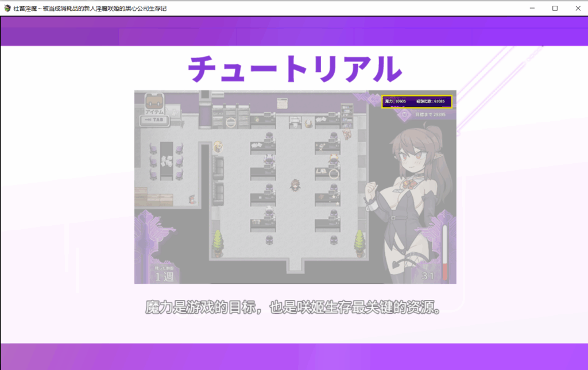Click the player character sprite in office center
Image resolution: width=588 pixels, height=370 pixels.
pyautogui.click(x=296, y=185)
